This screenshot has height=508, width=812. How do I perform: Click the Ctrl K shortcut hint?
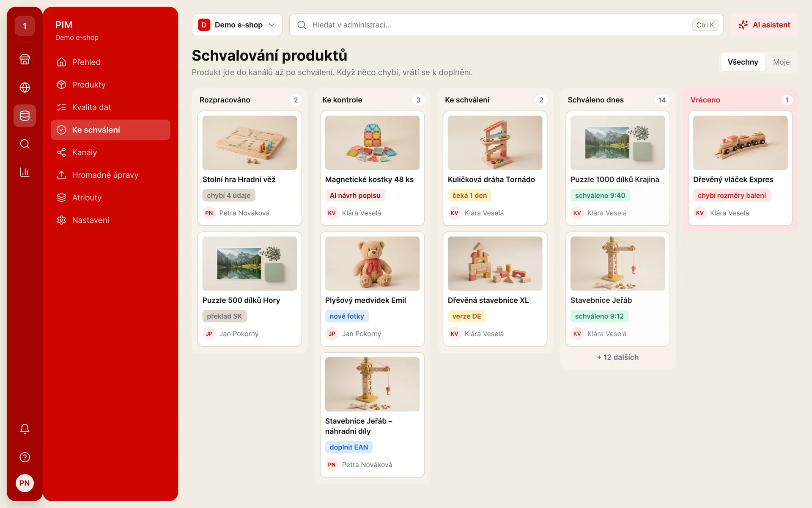point(705,25)
